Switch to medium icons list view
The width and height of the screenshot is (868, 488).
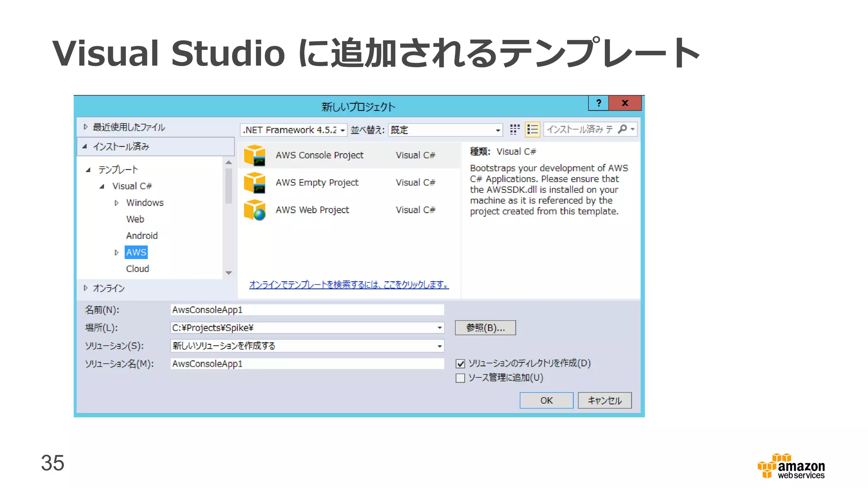coord(532,130)
